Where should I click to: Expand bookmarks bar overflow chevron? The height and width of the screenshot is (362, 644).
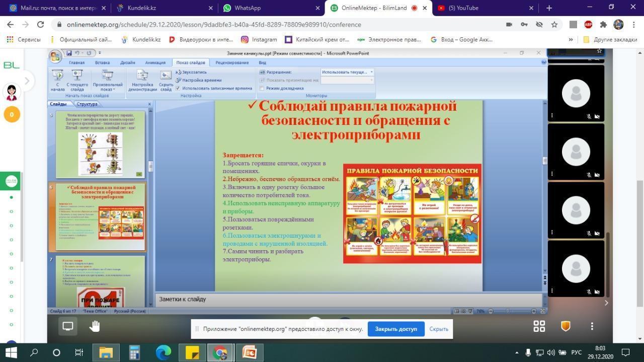tap(571, 40)
